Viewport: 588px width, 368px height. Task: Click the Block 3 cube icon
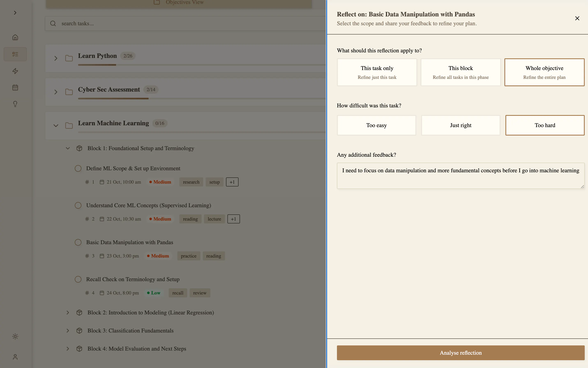click(x=79, y=330)
